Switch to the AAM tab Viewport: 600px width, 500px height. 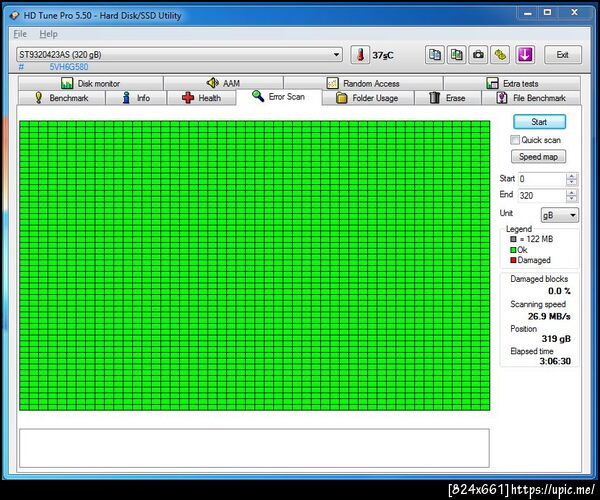(x=223, y=83)
